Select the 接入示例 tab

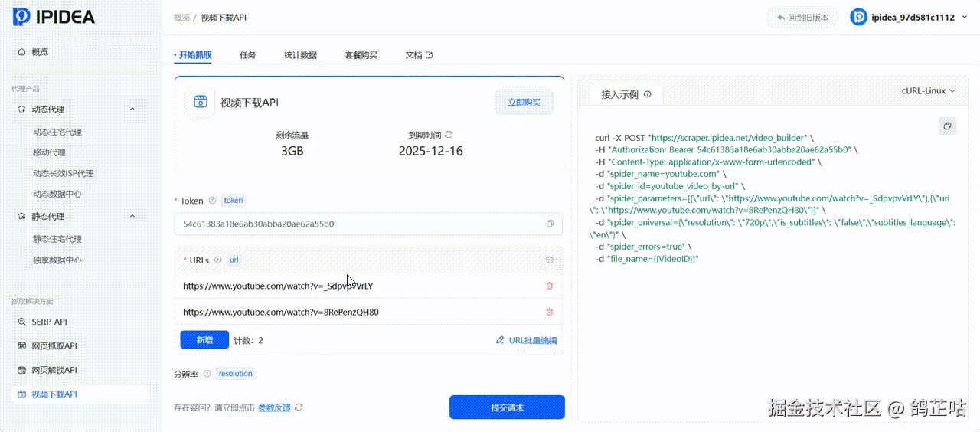point(619,95)
